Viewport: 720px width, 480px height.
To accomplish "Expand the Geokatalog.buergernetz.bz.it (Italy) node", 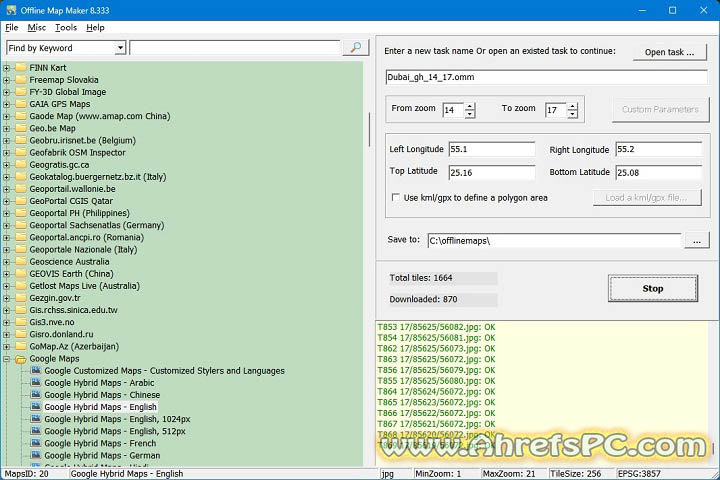I will click(x=6, y=177).
